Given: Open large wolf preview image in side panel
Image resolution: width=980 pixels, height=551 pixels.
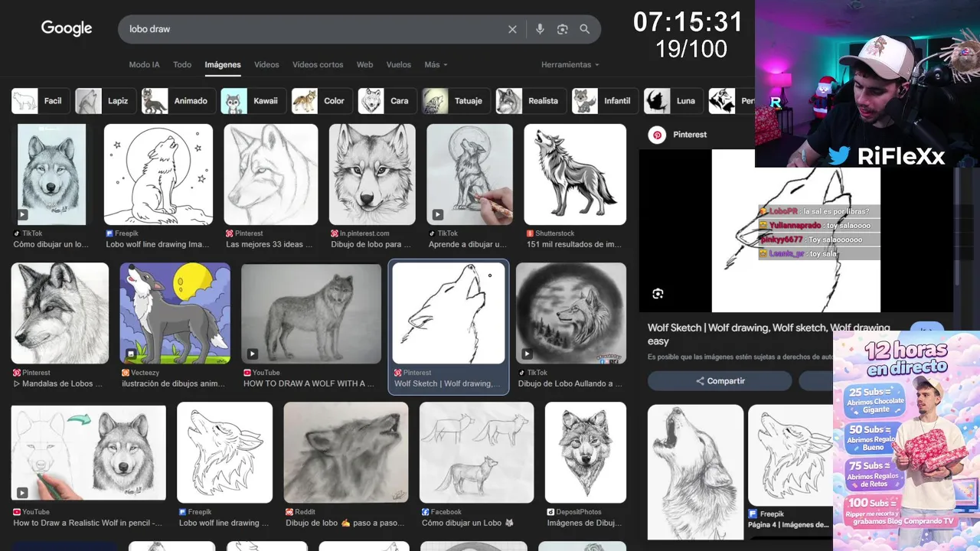Looking at the screenshot, I should click(796, 230).
